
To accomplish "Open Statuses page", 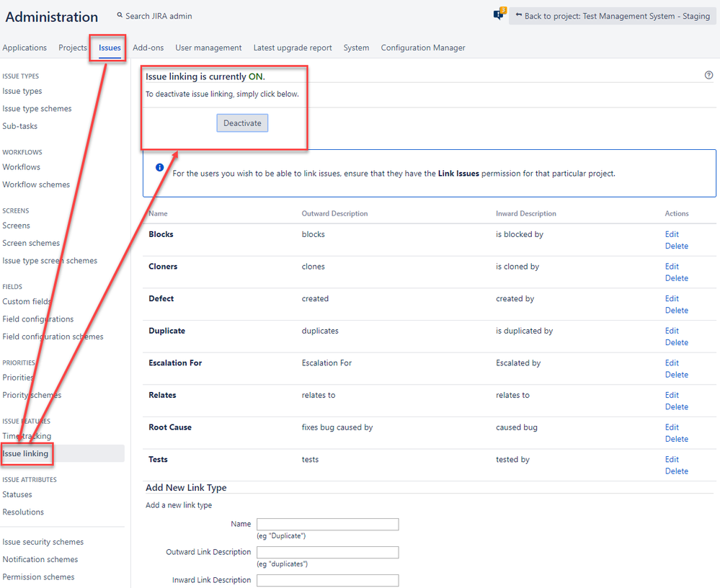I will (x=17, y=494).
